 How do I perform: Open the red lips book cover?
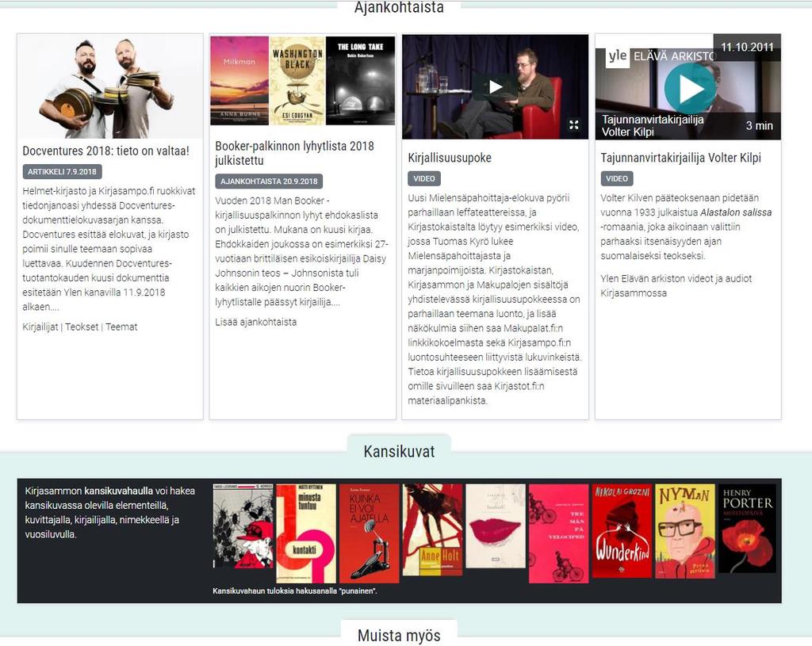[x=496, y=526]
